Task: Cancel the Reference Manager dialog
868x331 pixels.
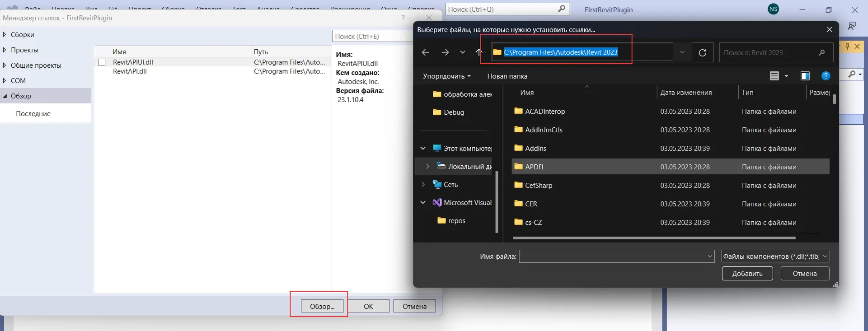Action: coord(414,306)
